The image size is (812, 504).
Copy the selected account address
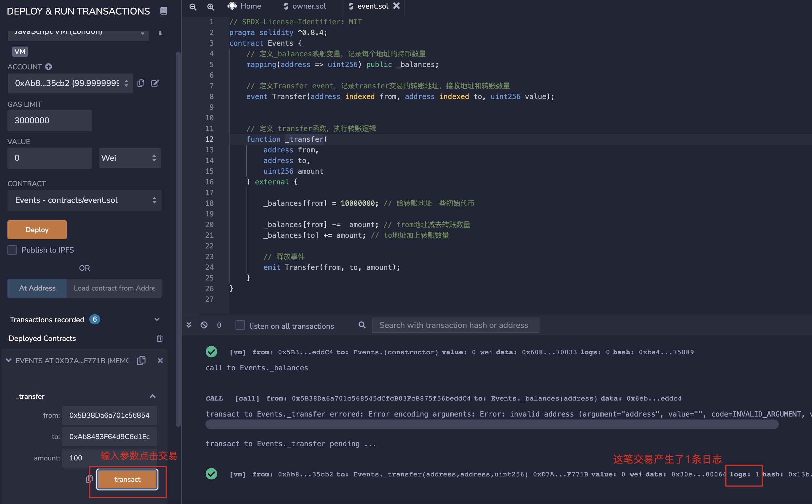pyautogui.click(x=141, y=83)
